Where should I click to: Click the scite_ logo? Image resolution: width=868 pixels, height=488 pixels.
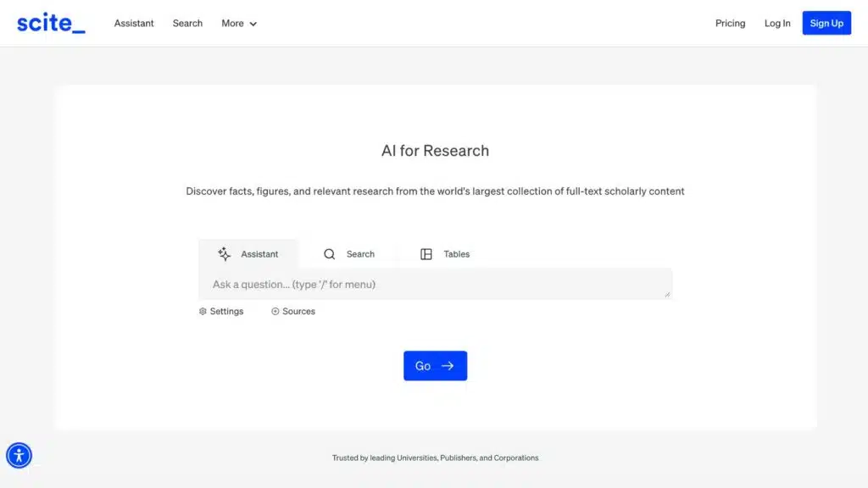[51, 23]
